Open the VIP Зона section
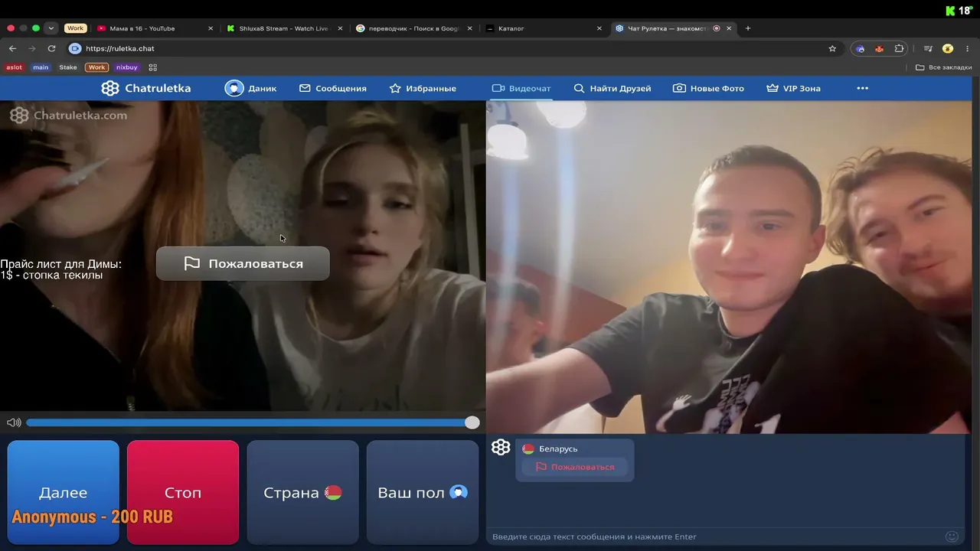980x551 pixels. coord(793,88)
